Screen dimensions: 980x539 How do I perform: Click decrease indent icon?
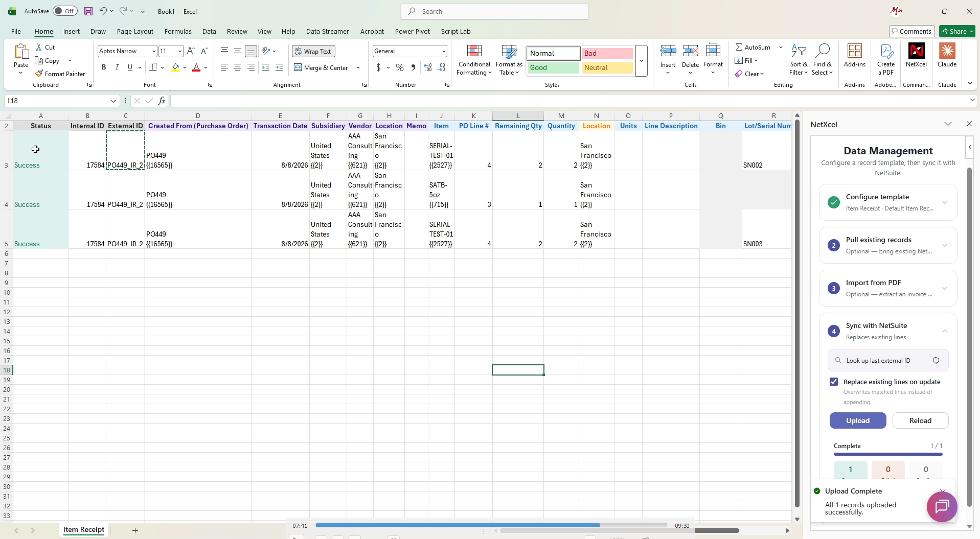tap(266, 67)
